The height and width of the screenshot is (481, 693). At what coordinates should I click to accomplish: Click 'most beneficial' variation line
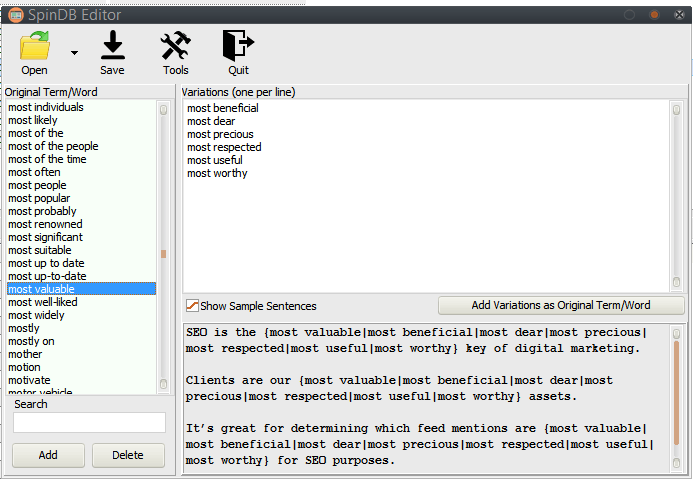[223, 108]
